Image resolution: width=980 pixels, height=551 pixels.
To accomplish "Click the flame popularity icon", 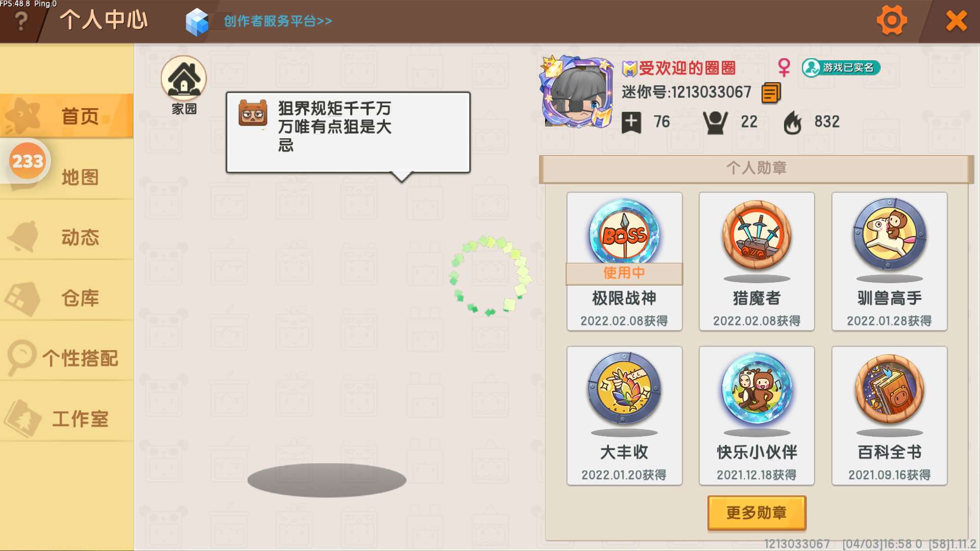I will (x=793, y=122).
